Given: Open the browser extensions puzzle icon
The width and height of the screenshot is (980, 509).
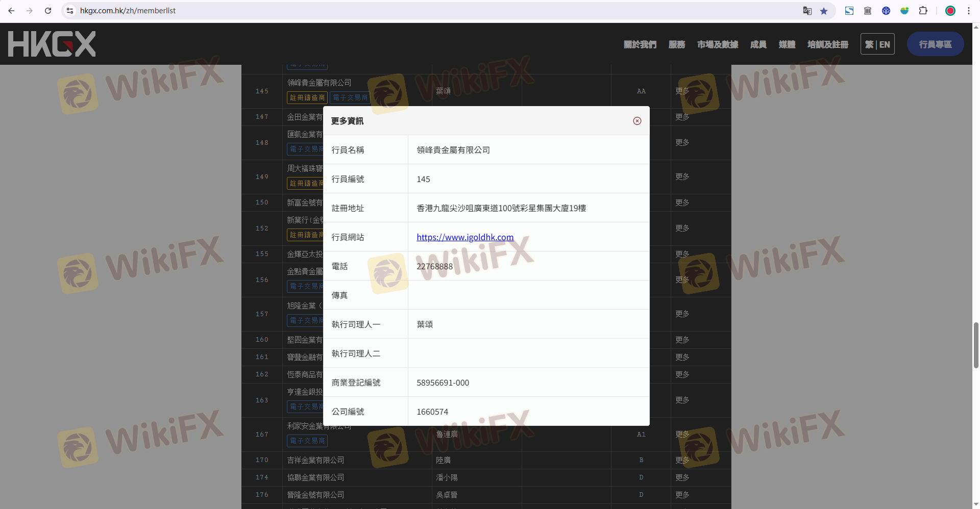Looking at the screenshot, I should pos(923,11).
